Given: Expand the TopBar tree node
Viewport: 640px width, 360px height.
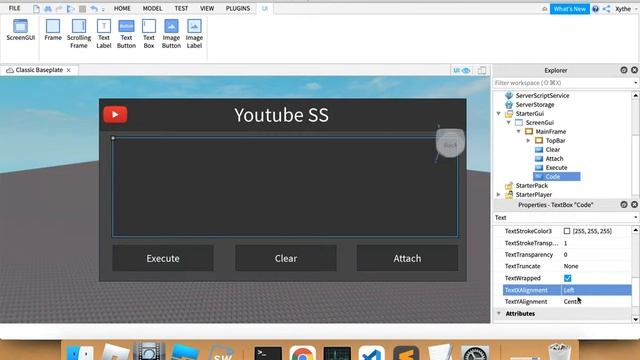Looking at the screenshot, I should pos(529,140).
